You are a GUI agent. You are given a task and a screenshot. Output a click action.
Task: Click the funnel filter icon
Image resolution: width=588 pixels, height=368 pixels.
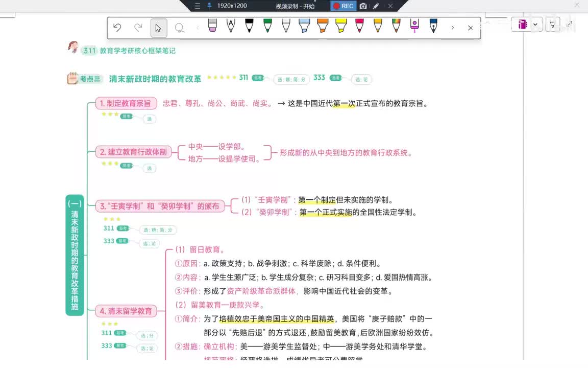coord(552,25)
